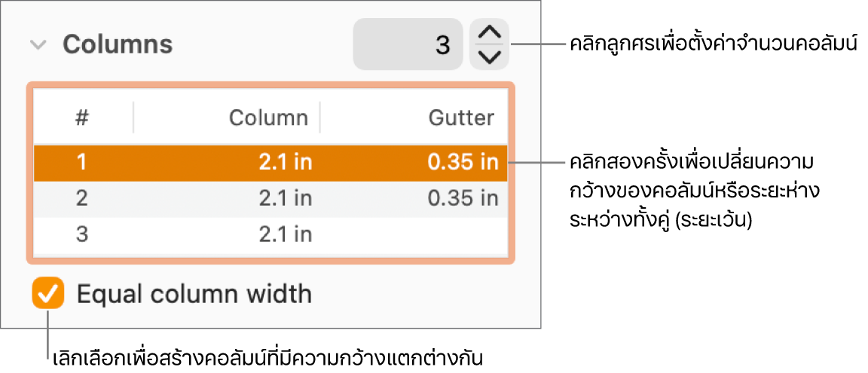This screenshot has width=868, height=373.
Task: Click the Columns section title
Action: tap(118, 45)
